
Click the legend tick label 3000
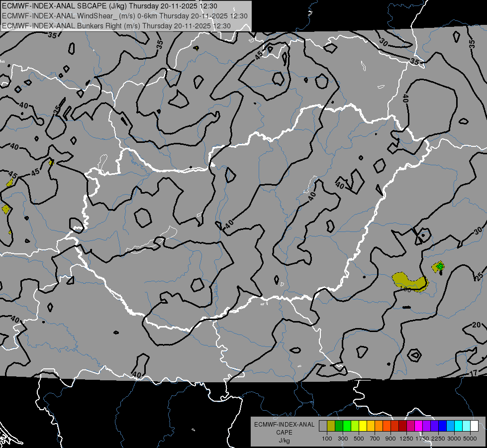pyautogui.click(x=454, y=439)
